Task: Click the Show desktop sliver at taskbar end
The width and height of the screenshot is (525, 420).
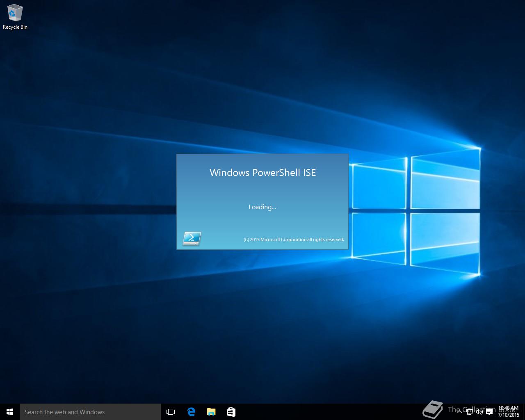Action: [524, 412]
